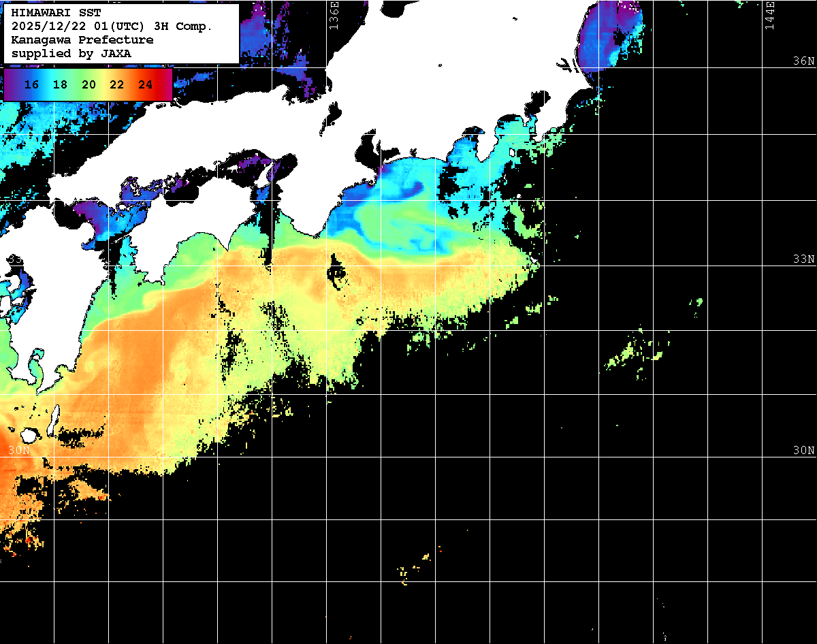Select the 16 value on color scale

point(31,85)
